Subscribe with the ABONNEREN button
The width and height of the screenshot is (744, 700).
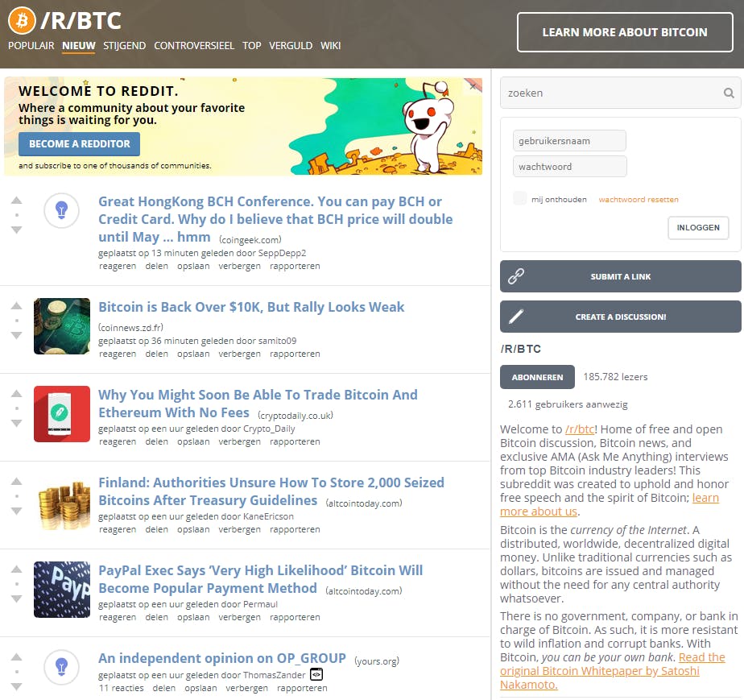[537, 377]
